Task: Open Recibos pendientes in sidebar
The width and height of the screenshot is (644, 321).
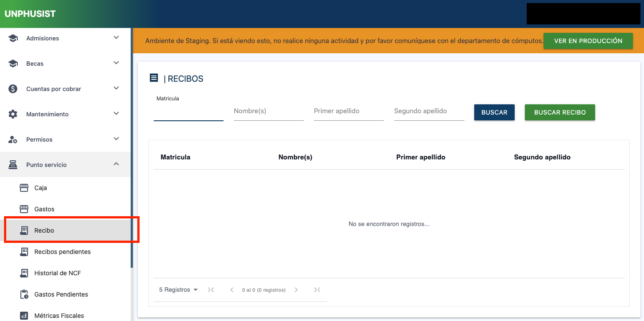Action: click(62, 252)
